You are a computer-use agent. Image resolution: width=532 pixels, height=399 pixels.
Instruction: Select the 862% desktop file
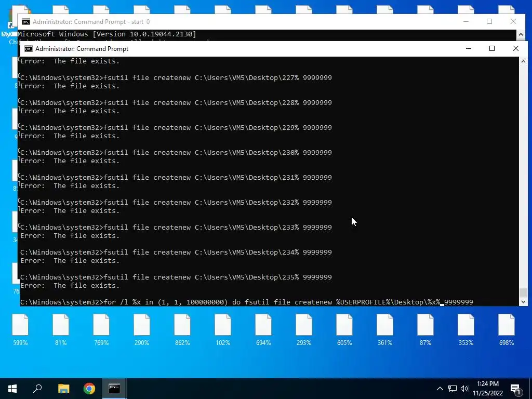click(x=182, y=330)
